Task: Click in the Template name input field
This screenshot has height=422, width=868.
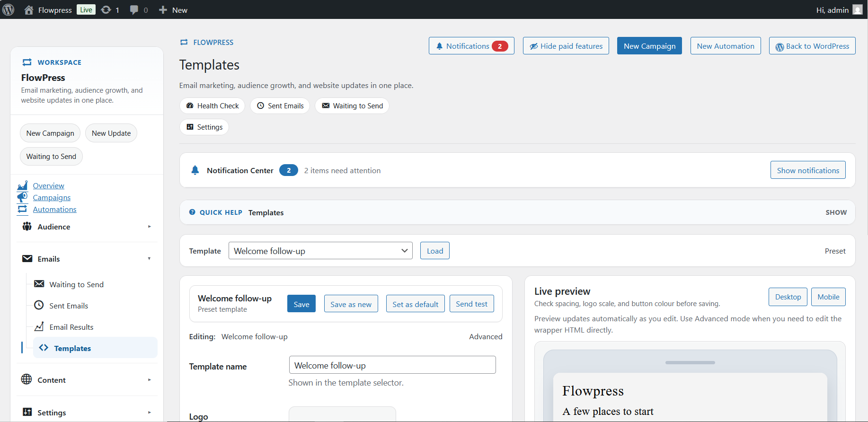Action: pyautogui.click(x=392, y=365)
